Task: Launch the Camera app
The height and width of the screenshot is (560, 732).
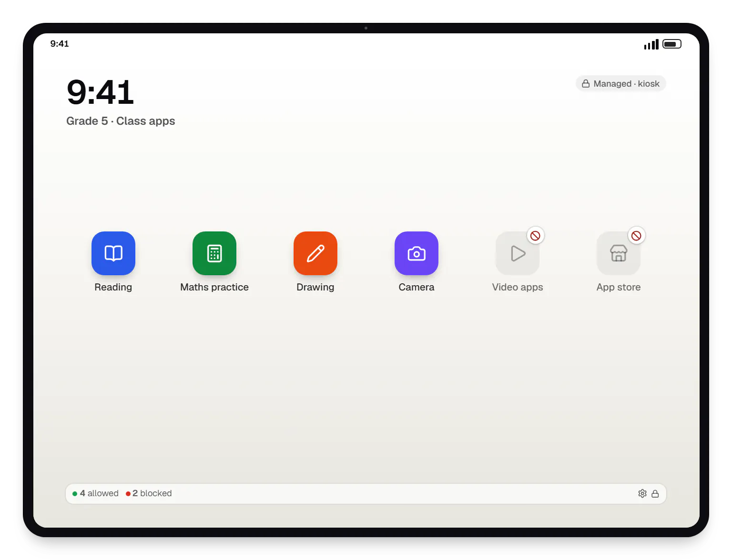Action: (x=417, y=253)
